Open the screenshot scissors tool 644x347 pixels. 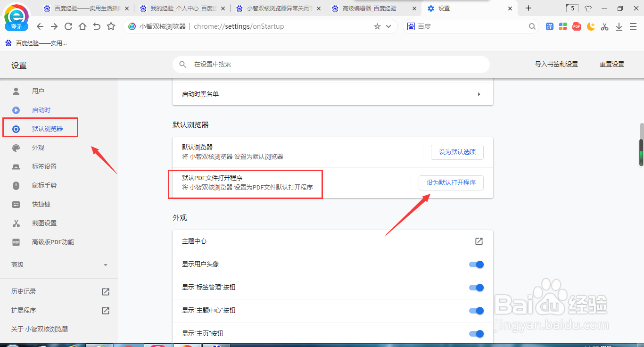point(604,26)
